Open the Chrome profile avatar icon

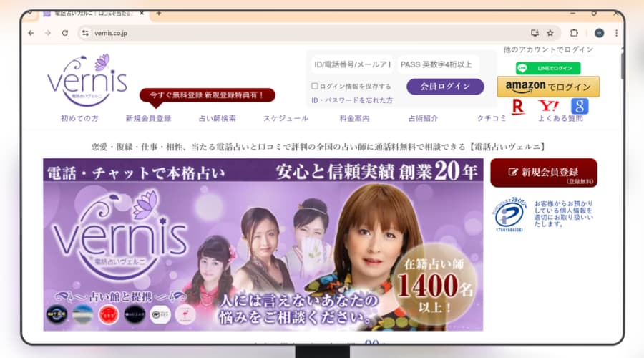(x=599, y=33)
